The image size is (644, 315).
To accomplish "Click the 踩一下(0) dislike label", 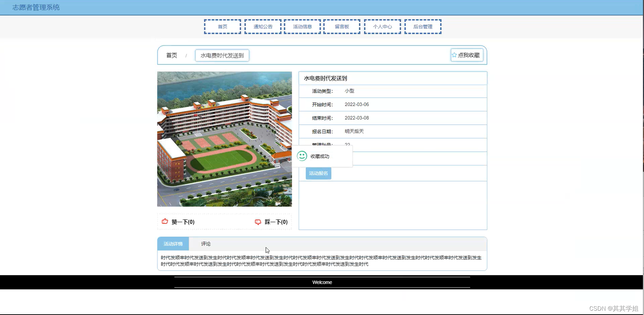I will click(x=276, y=222).
